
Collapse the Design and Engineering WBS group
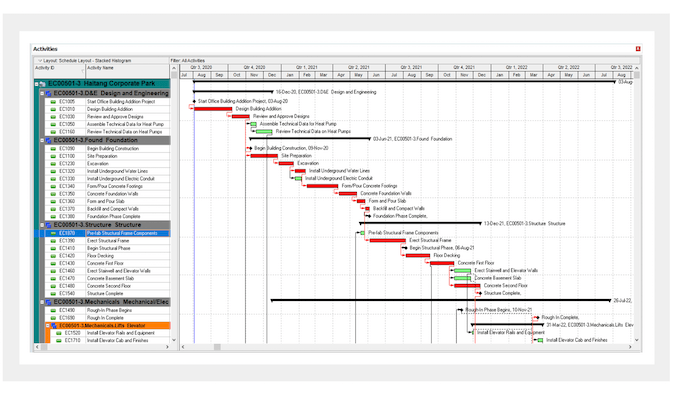(43, 92)
